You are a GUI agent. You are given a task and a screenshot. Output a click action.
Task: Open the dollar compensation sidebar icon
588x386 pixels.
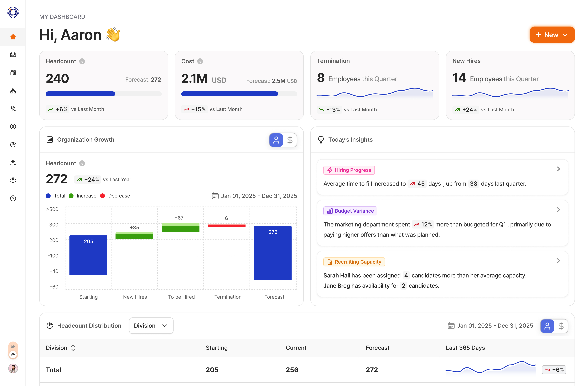(x=13, y=127)
